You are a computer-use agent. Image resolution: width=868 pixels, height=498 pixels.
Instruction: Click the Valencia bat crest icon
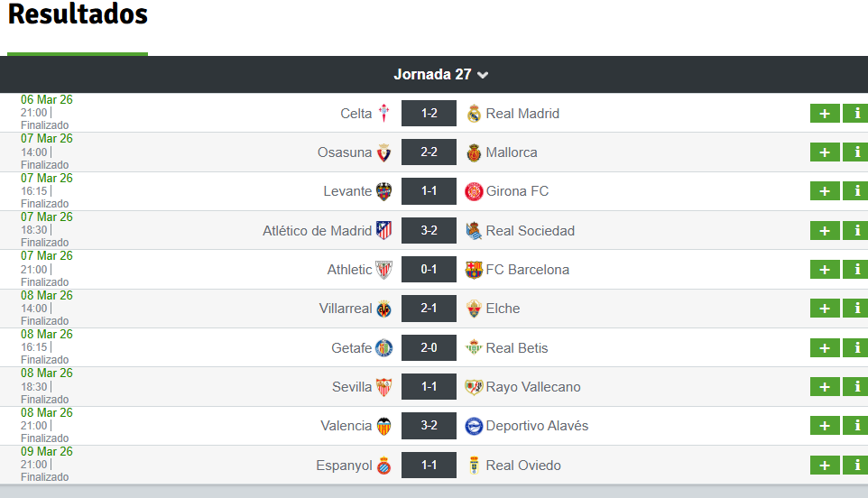[x=383, y=426]
